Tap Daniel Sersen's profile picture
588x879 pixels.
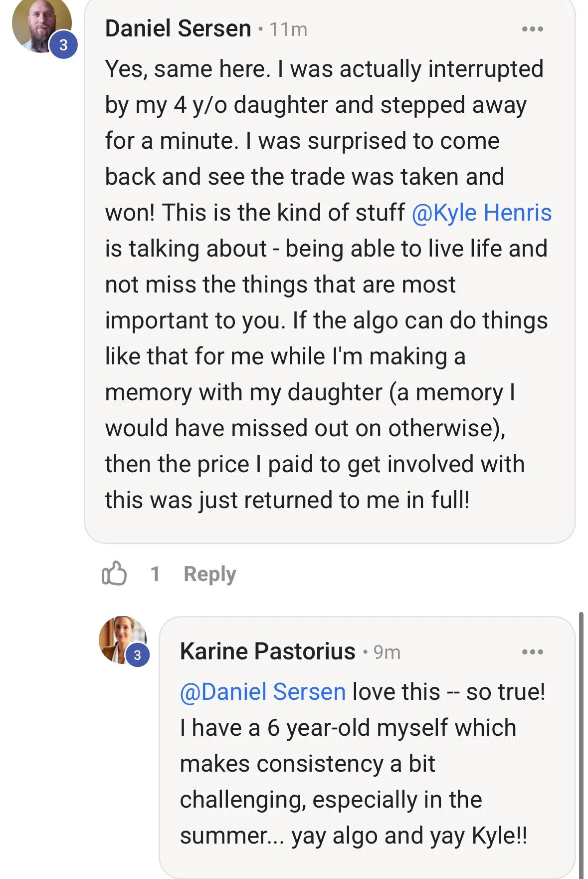[42, 25]
